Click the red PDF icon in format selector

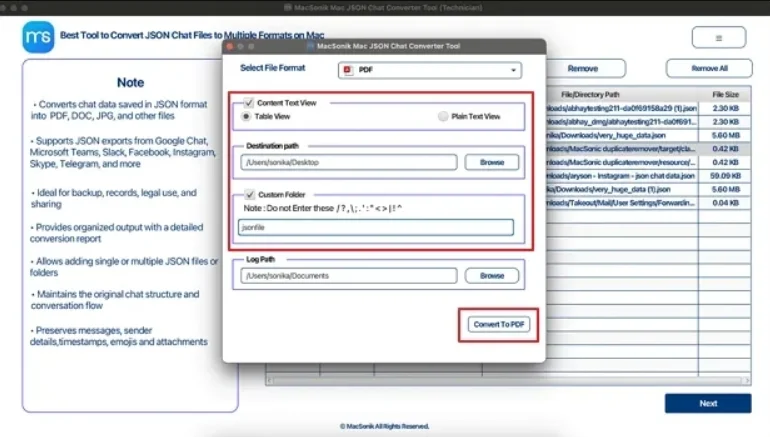point(348,70)
